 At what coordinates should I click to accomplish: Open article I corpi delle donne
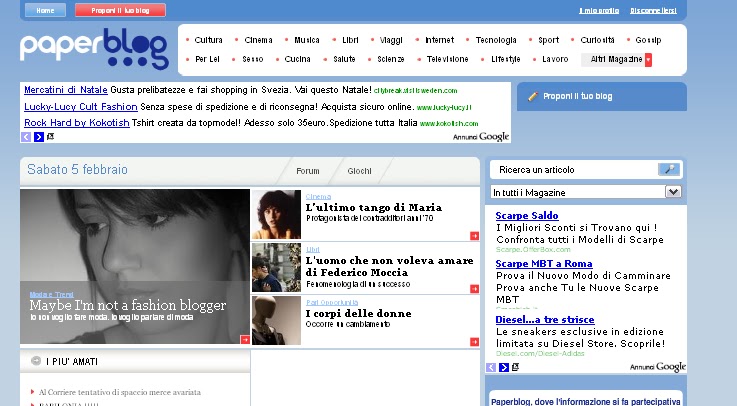point(358,313)
